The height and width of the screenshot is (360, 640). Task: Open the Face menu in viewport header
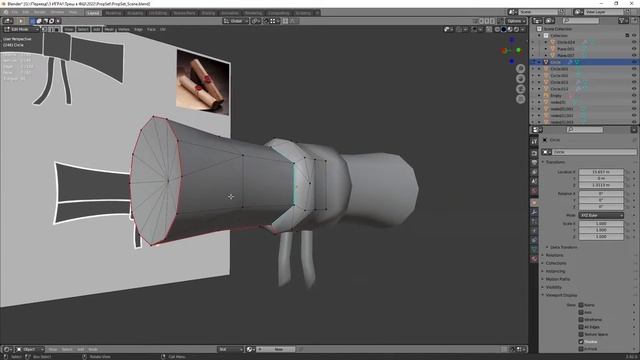(151, 29)
